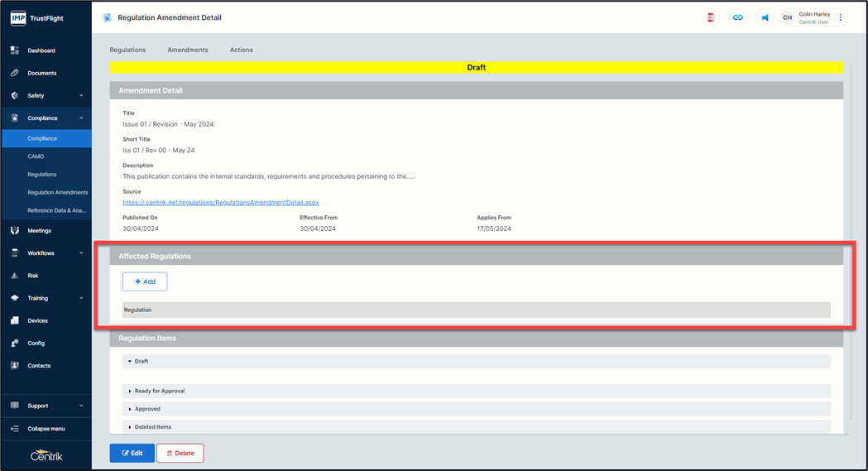868x471 pixels.
Task: Click the Training graduation cap icon
Action: [15, 298]
